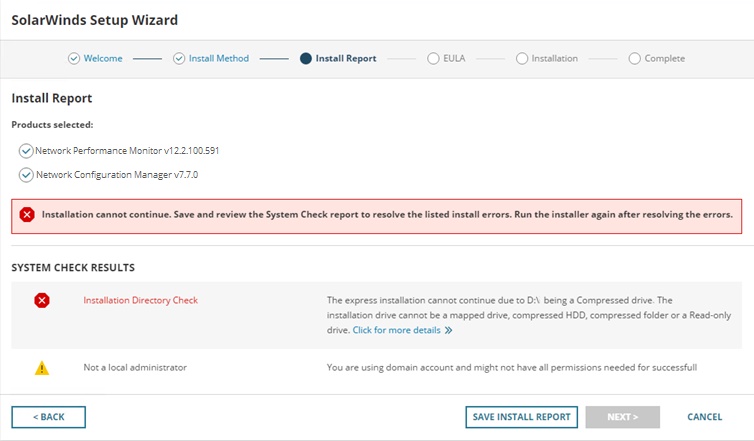The image size is (754, 441).
Task: Open the Click for more details link
Action: coord(396,330)
